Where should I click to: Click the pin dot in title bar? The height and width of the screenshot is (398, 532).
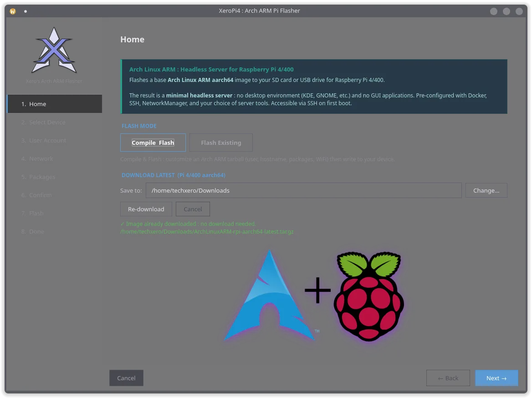(26, 11)
